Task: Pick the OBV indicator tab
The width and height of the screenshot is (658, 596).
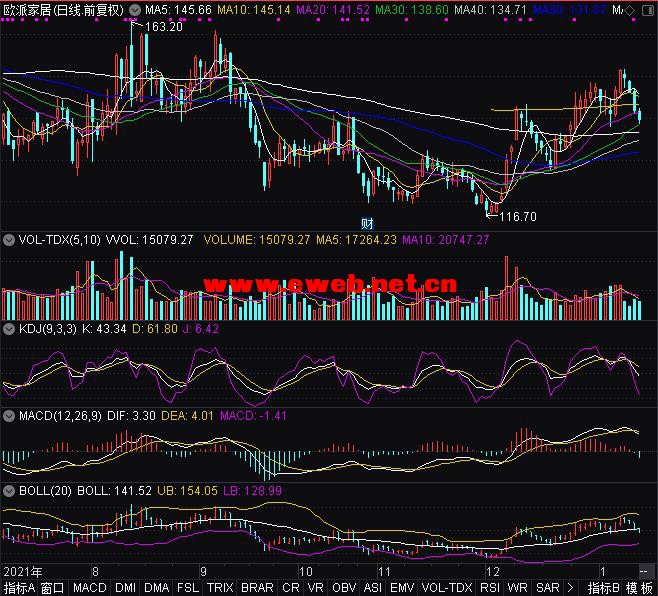Action: 344,588
